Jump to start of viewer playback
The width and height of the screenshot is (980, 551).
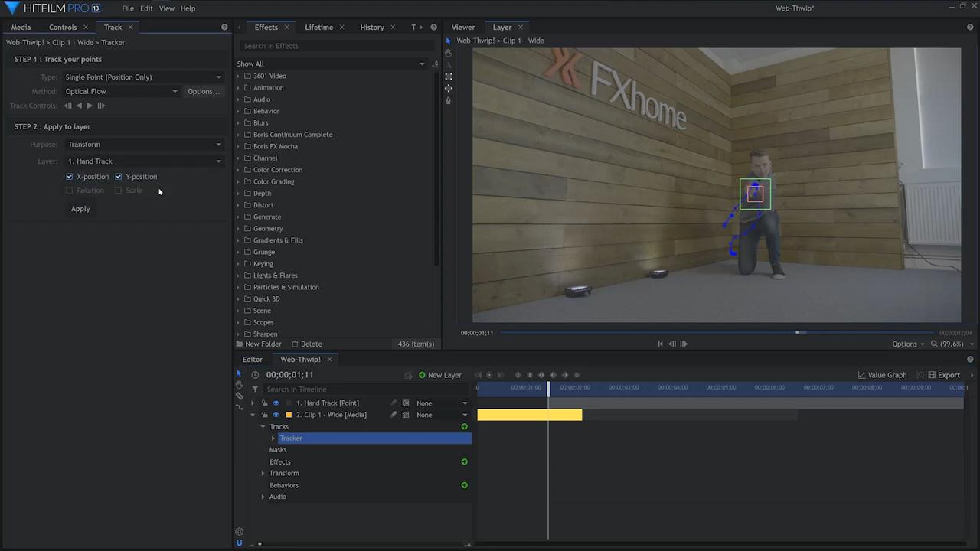[x=660, y=344]
